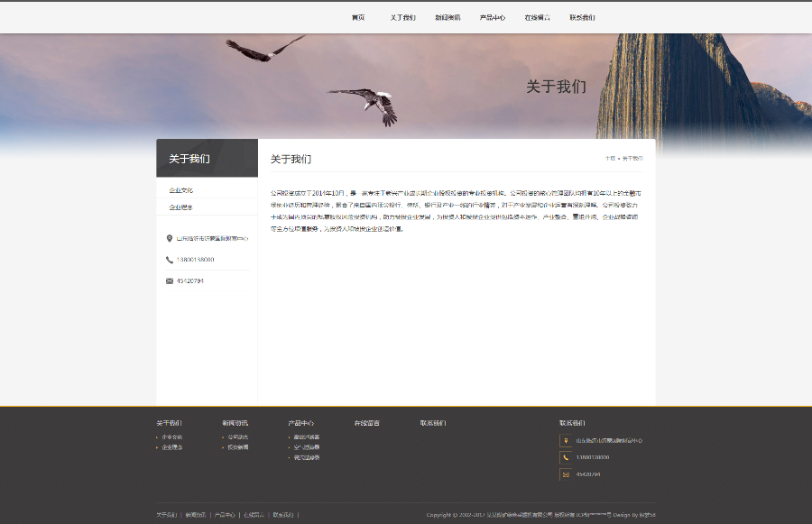Click 新闻资讯 footer column heading
This screenshot has width=812, height=524.
pos(235,423)
